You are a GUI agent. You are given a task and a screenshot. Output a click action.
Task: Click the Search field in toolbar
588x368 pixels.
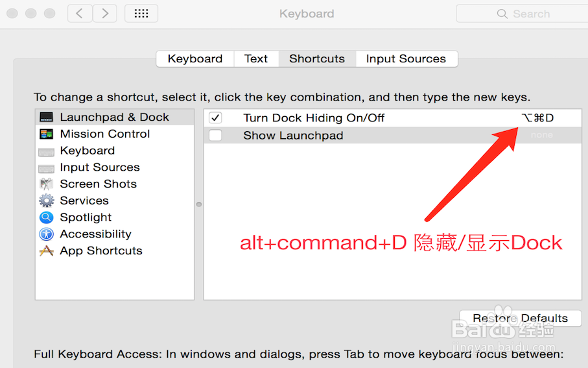pyautogui.click(x=525, y=14)
